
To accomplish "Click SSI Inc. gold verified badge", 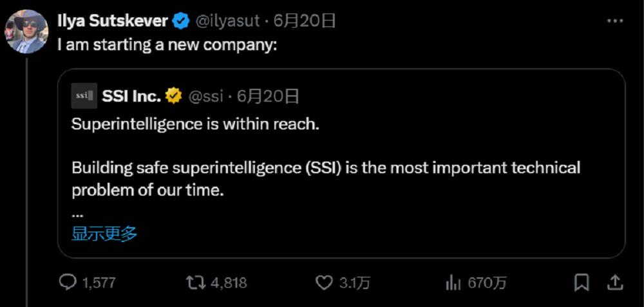I will [173, 96].
